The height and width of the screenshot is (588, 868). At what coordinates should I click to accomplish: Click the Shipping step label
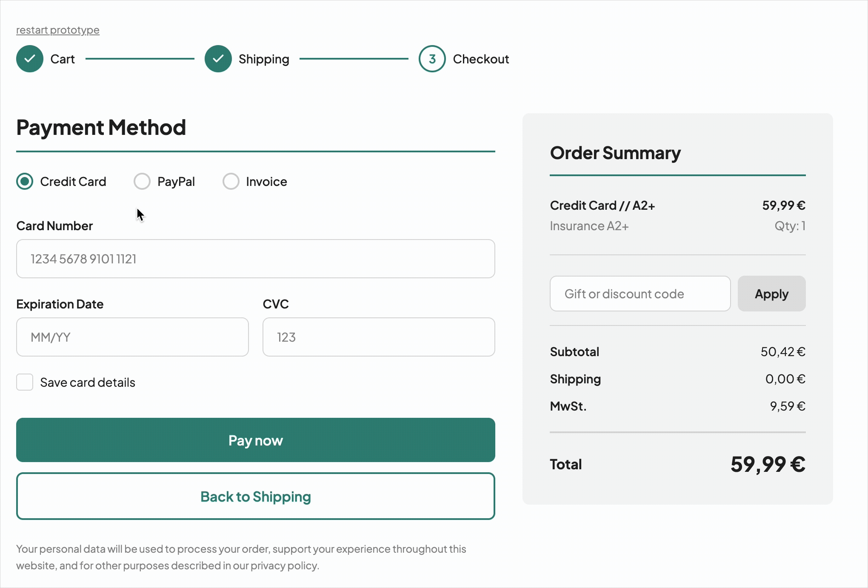(x=264, y=59)
